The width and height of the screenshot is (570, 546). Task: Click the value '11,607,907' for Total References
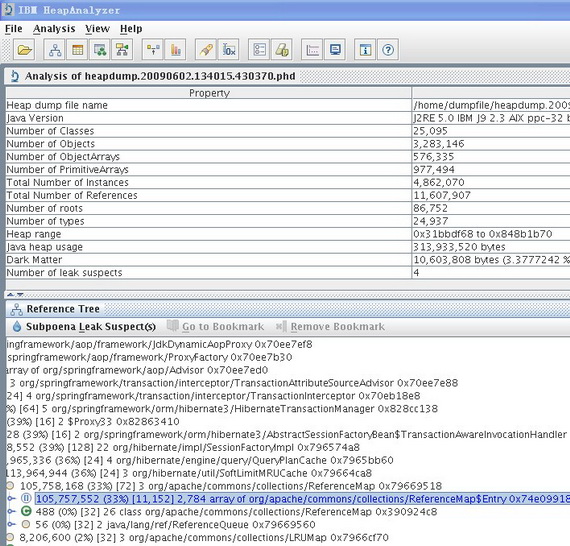442,196
